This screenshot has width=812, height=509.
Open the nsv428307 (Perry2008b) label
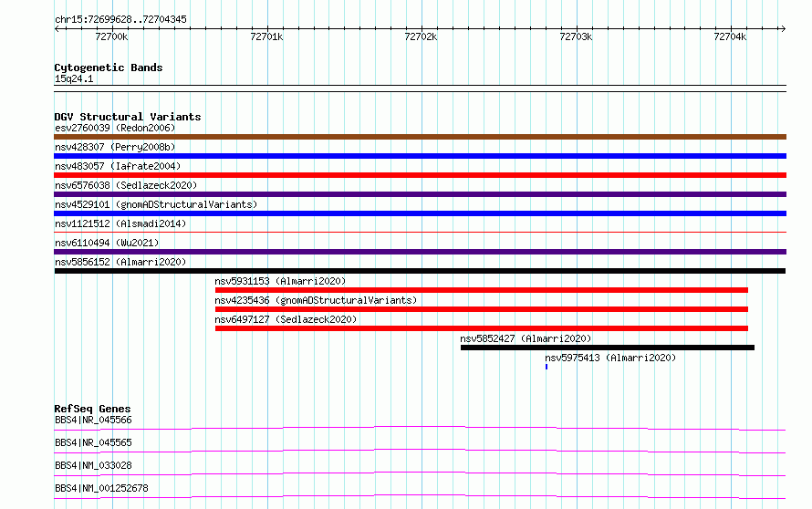tap(115, 147)
